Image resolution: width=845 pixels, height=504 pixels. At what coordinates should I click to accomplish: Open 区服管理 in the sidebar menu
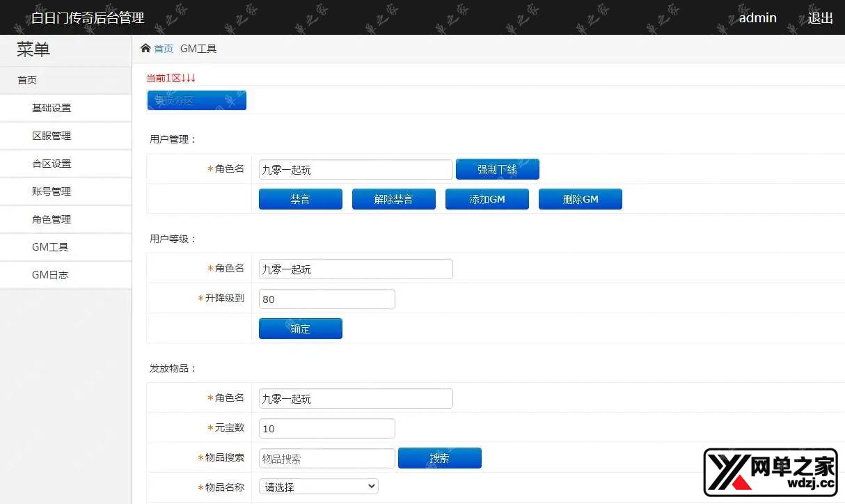coord(50,135)
